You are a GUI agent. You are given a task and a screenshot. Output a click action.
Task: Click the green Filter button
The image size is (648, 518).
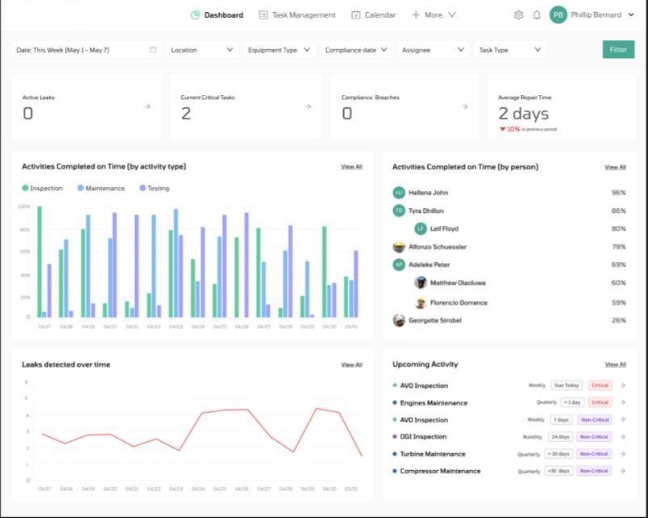point(618,50)
